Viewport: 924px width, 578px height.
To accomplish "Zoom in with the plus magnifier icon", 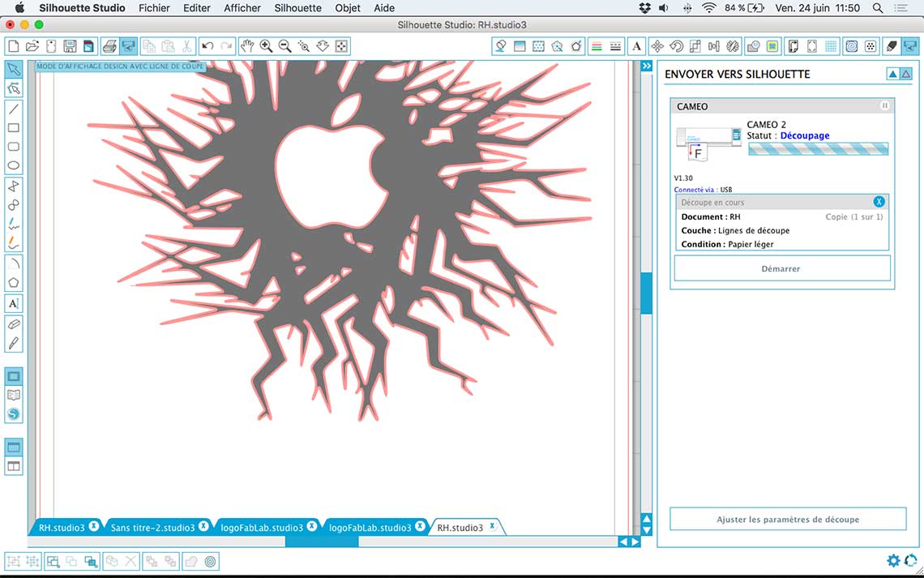I will coord(266,46).
